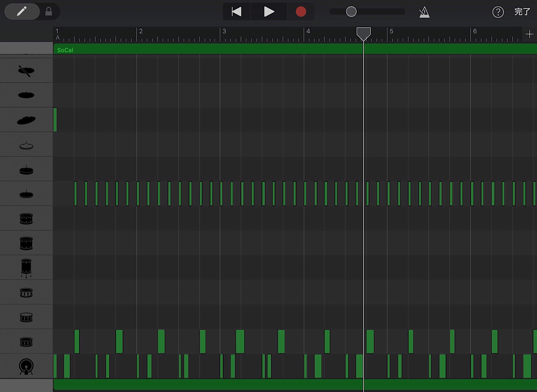Add a song section with the plus button

click(x=529, y=34)
